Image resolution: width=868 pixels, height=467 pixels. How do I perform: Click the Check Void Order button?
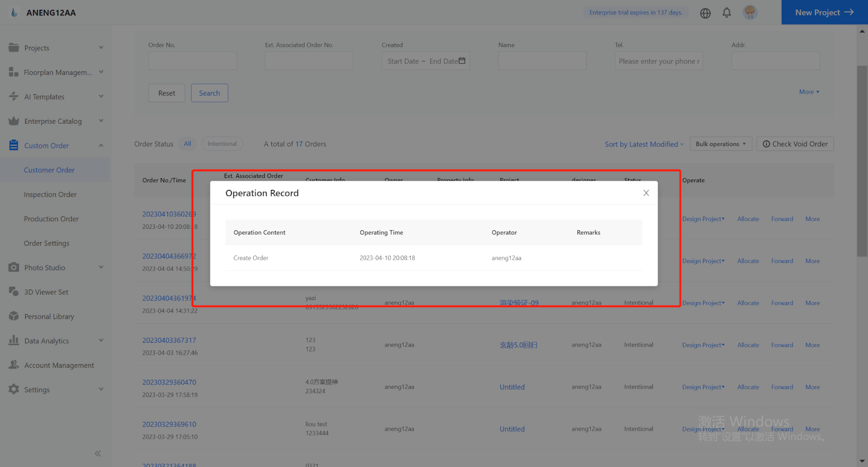795,144
